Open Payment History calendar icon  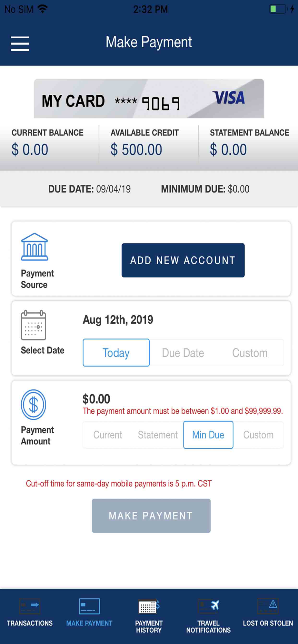click(x=149, y=606)
